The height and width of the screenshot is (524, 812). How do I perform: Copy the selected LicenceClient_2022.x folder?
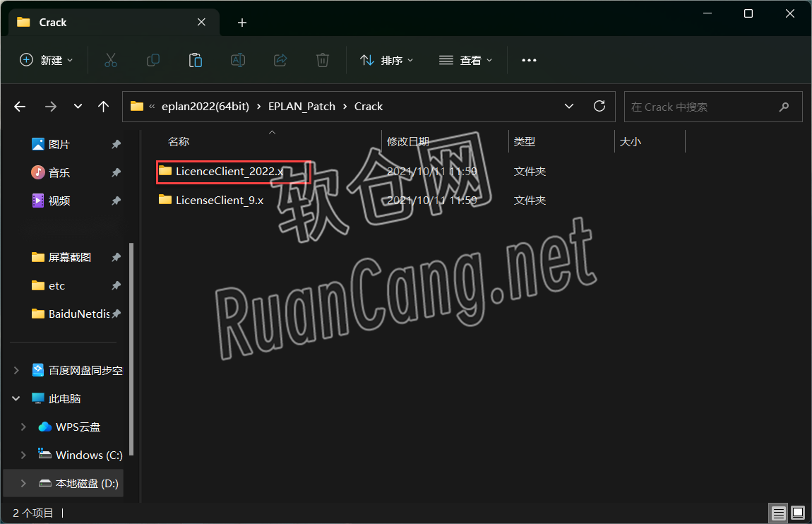(153, 60)
